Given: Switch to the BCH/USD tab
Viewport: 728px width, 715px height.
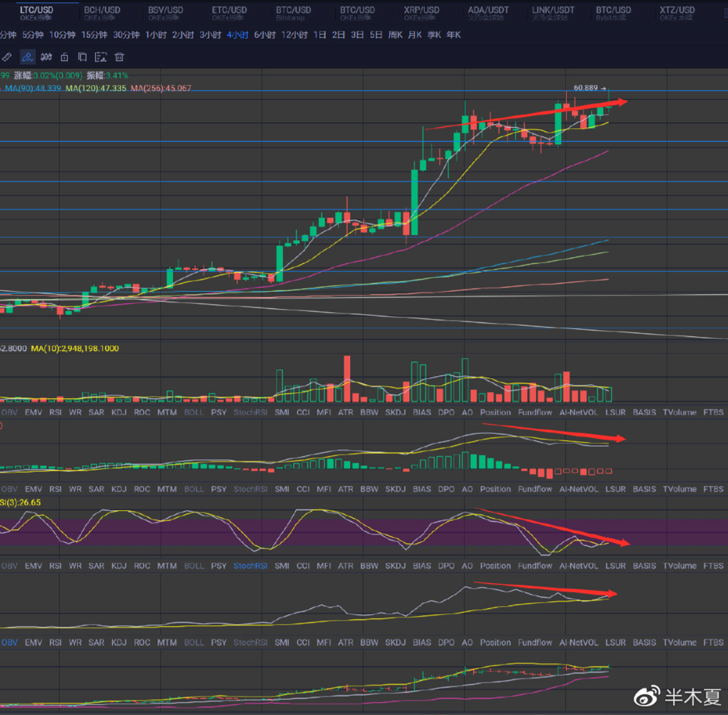Looking at the screenshot, I should [102, 10].
